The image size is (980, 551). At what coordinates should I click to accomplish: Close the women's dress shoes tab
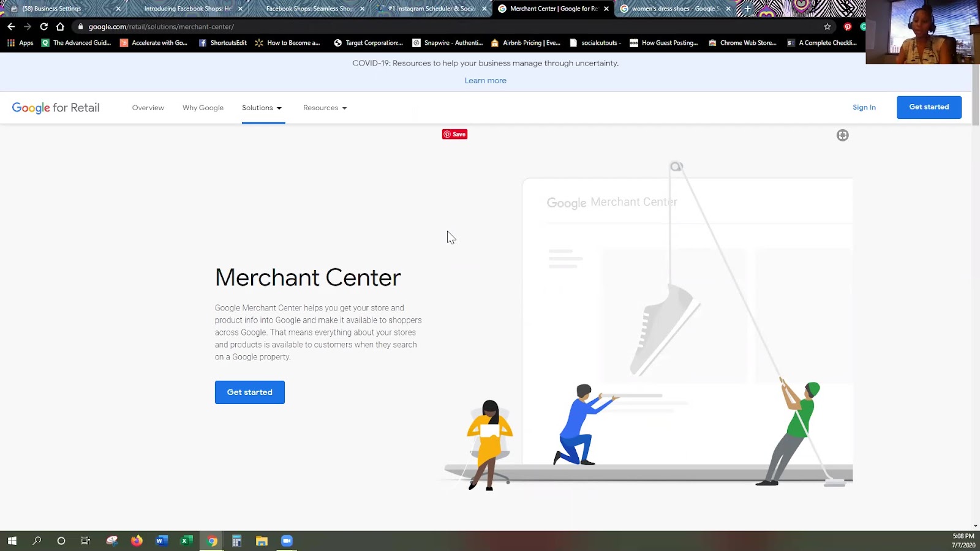tap(728, 9)
